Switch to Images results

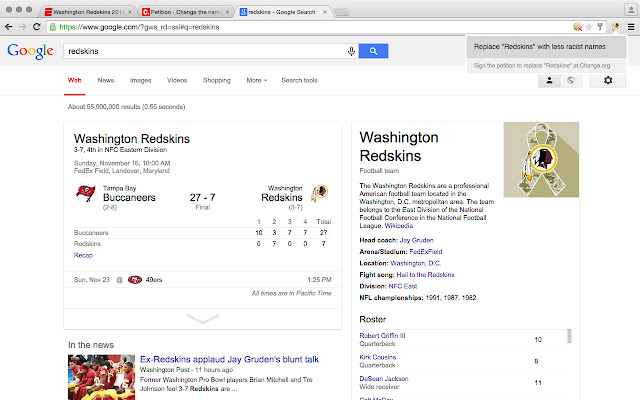140,80
